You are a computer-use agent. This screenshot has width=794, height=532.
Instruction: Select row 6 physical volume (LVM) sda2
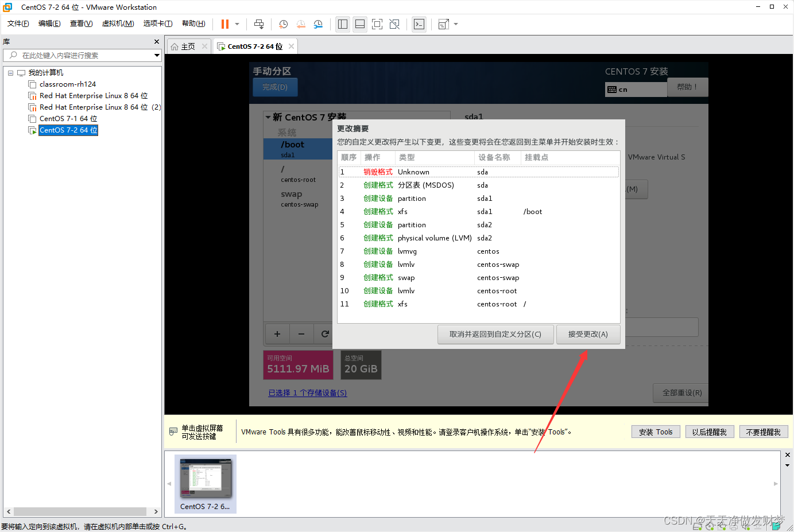tap(479, 238)
